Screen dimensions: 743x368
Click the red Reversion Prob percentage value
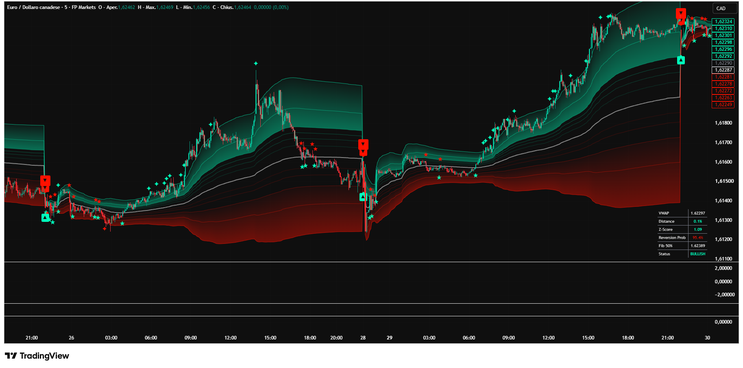point(698,237)
